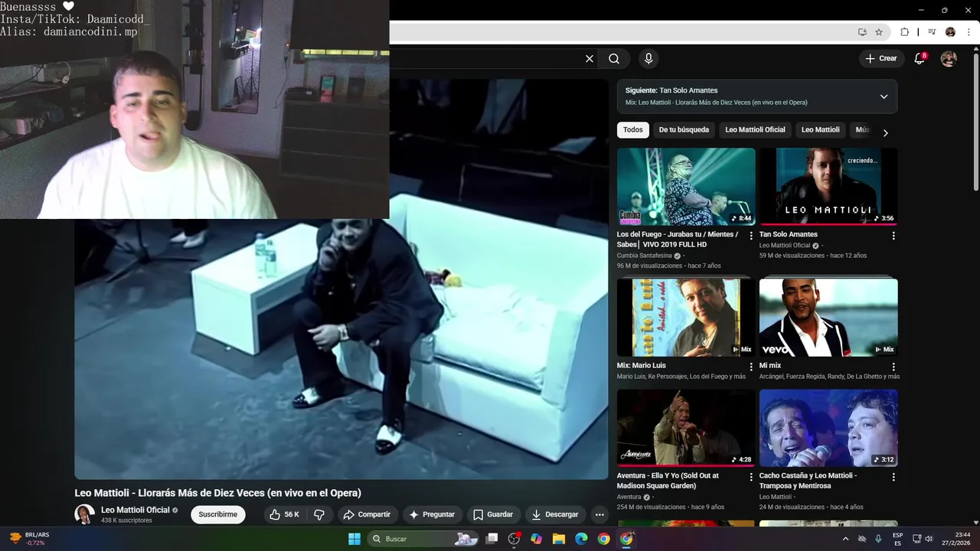Open ESP language input indicator
Image resolution: width=980 pixels, height=551 pixels.
click(897, 539)
